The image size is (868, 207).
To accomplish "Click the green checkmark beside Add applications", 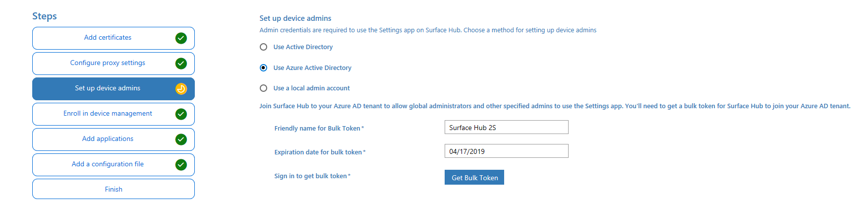I will (181, 139).
